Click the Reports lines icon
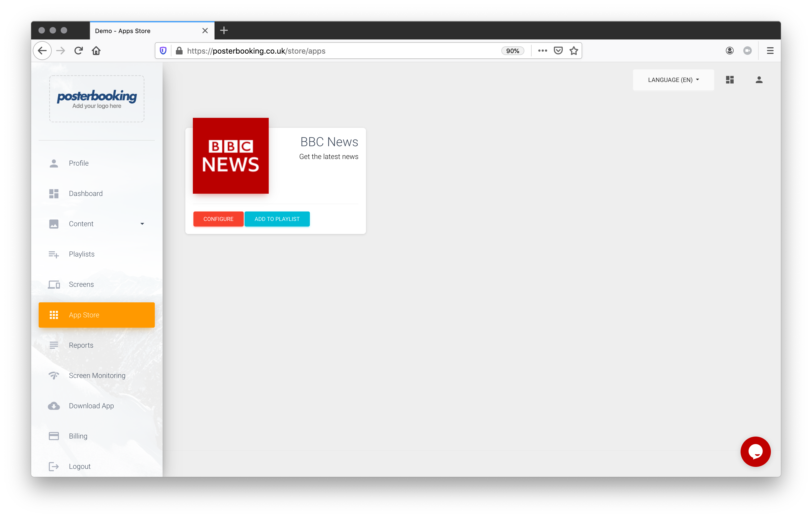The image size is (812, 518). 54,345
